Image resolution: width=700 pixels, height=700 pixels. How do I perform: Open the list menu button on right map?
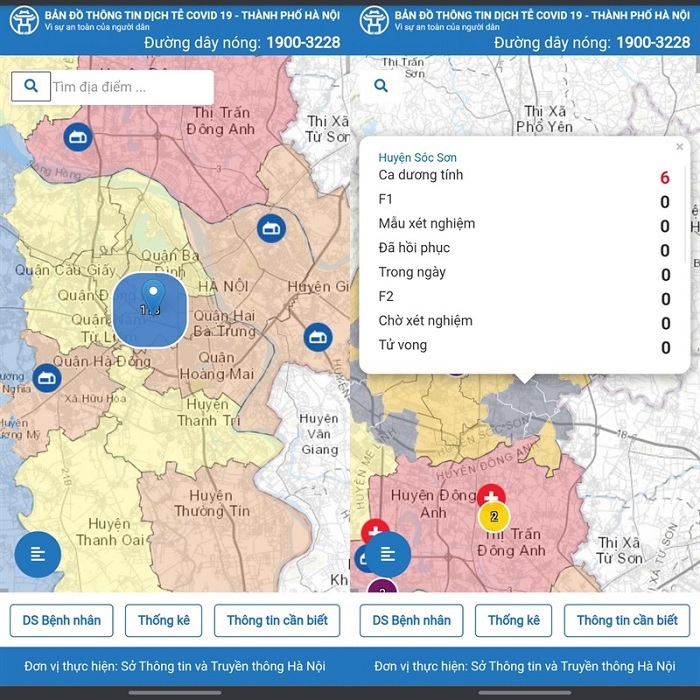388,554
